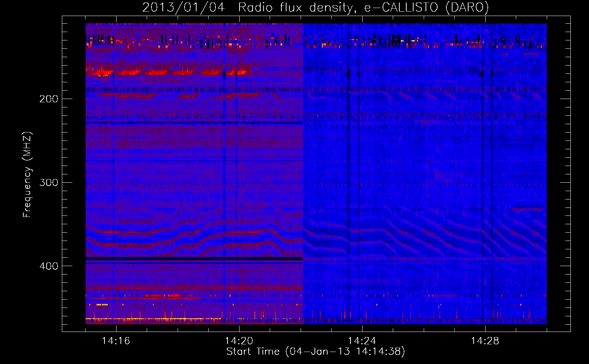Click the 300 frequency tick label
The height and width of the screenshot is (364, 589).
pos(49,182)
